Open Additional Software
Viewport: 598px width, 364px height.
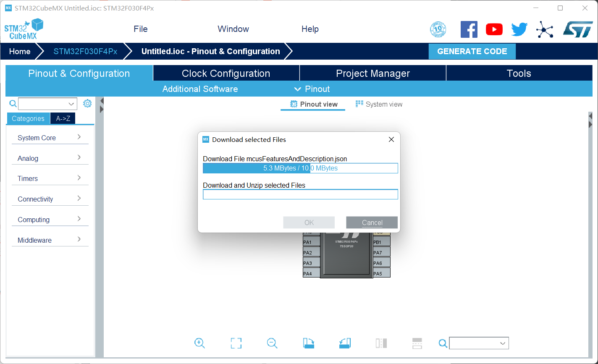click(x=200, y=89)
